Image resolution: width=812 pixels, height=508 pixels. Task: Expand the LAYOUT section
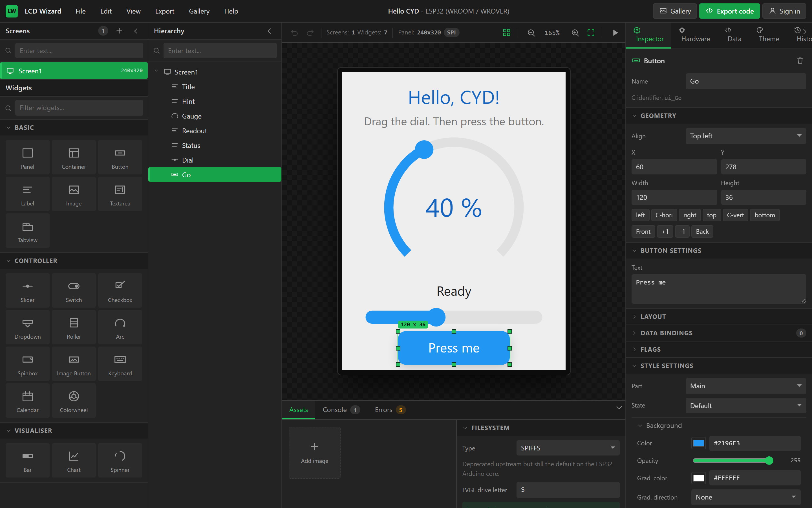(x=719, y=316)
